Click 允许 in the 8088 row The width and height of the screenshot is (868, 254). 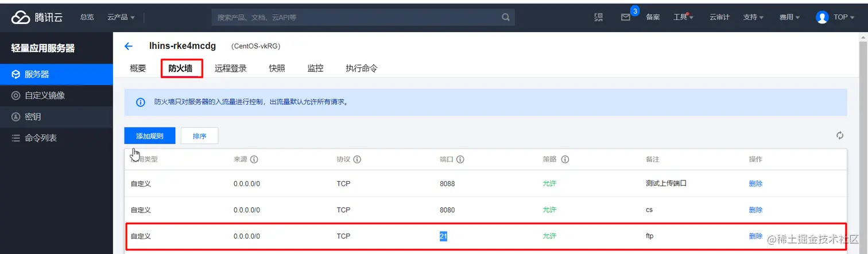[x=549, y=184]
